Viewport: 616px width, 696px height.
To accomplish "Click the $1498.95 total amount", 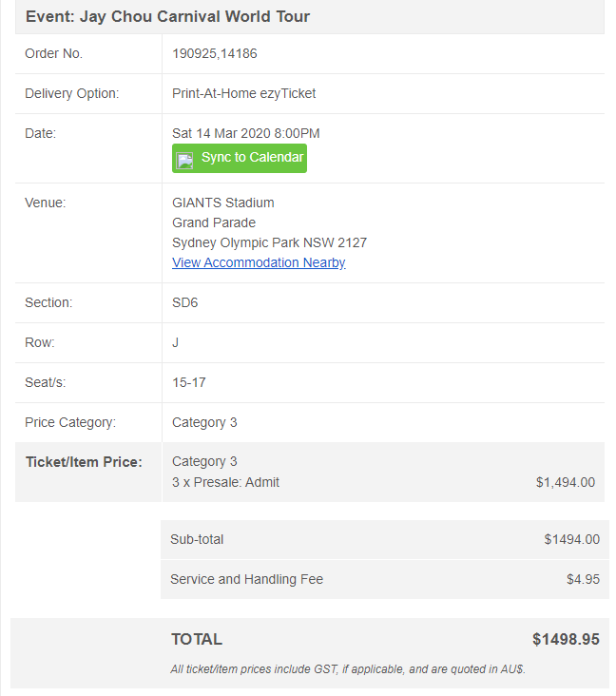I will click(566, 639).
